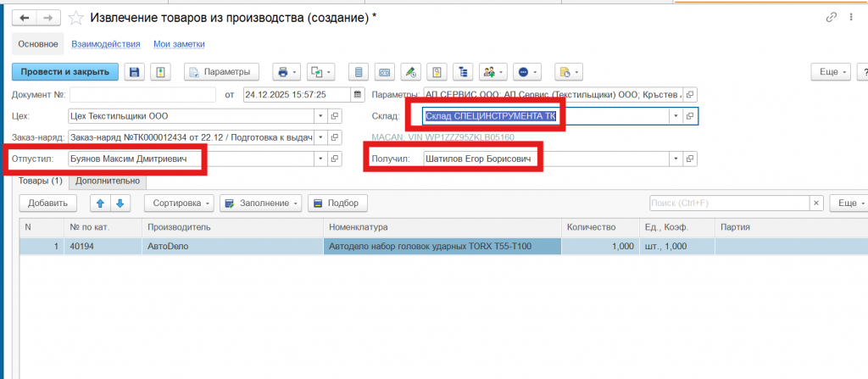Open the calendar picker beside the date field
The image size is (868, 379).
[358, 94]
